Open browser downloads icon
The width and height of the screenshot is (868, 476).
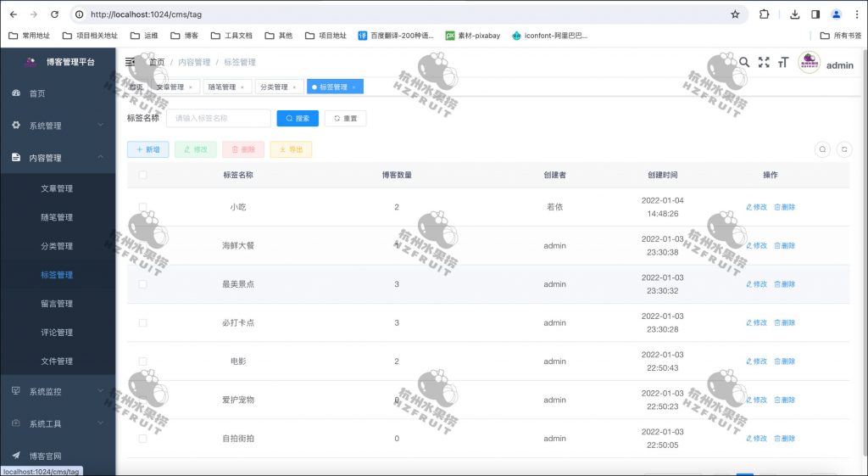coord(795,14)
